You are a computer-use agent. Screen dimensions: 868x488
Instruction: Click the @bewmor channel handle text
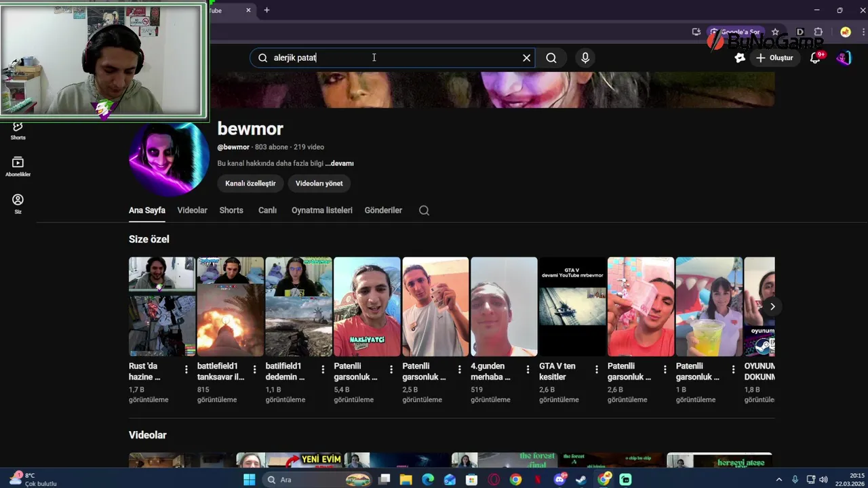[233, 147]
